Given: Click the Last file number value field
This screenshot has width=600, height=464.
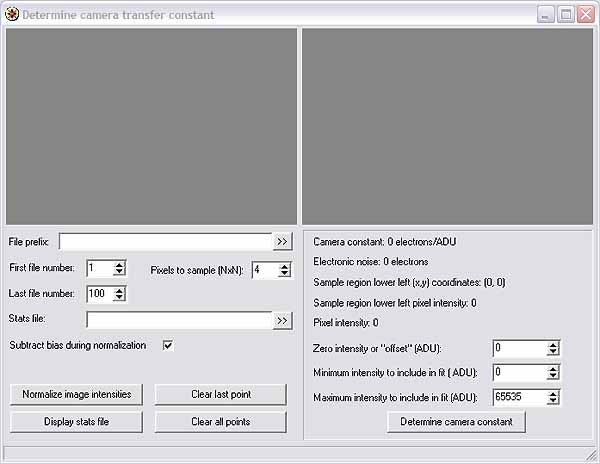Looking at the screenshot, I should [x=100, y=294].
